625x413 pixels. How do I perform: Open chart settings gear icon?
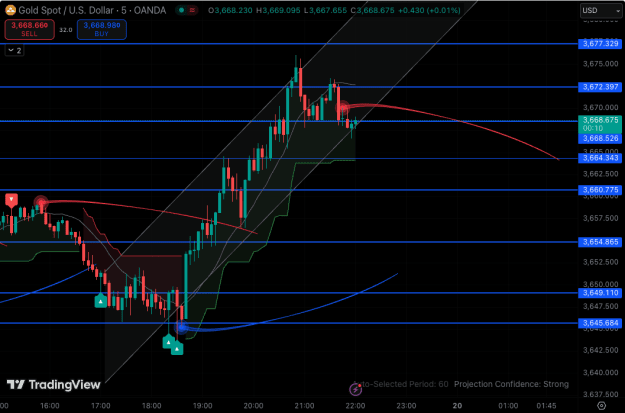click(601, 406)
